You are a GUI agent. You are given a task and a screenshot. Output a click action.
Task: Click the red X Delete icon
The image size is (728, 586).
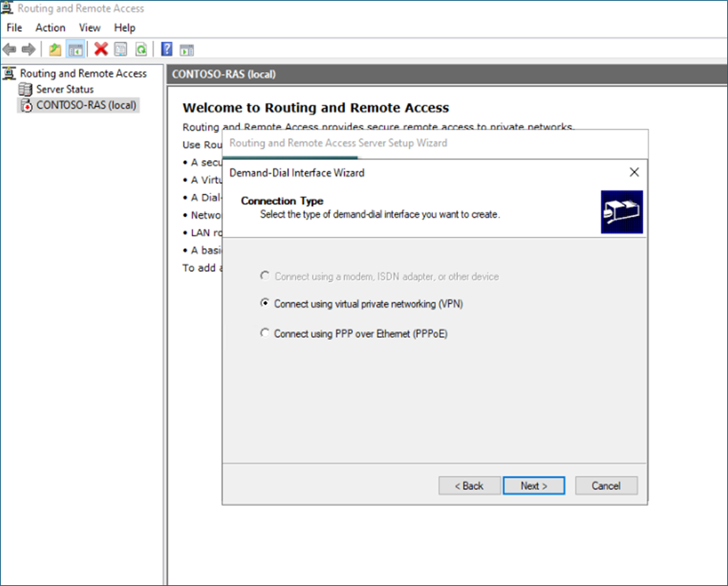click(x=100, y=49)
